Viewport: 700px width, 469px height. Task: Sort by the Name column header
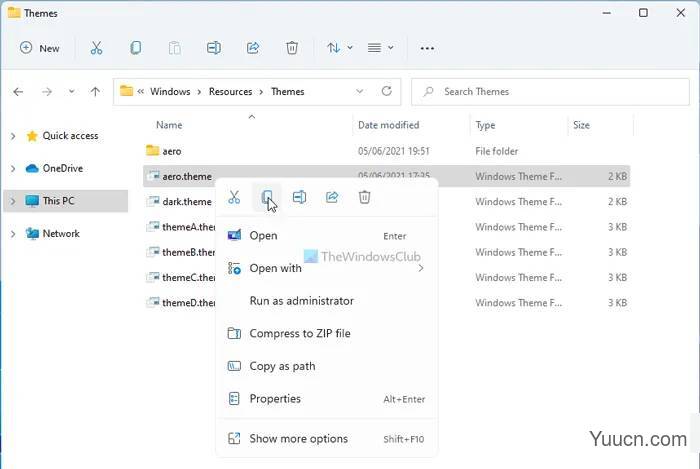tap(169, 125)
